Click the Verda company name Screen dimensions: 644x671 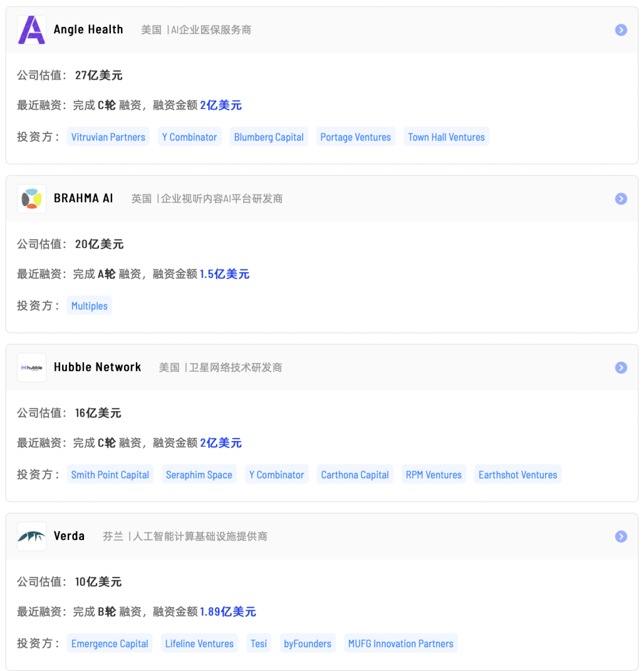coord(69,536)
